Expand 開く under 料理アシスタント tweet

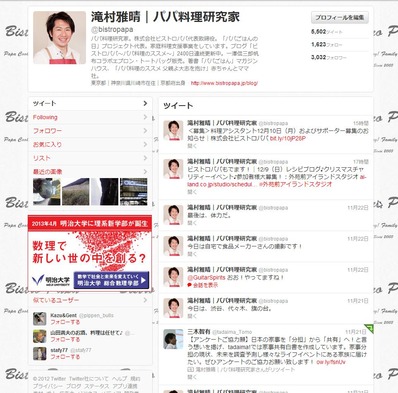pos(192,146)
